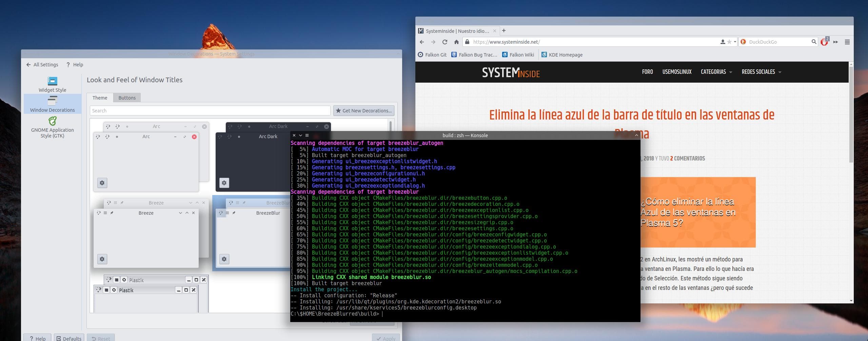Open the FORO menu on SystemInside
Image resolution: width=868 pixels, height=341 pixels.
[647, 71]
